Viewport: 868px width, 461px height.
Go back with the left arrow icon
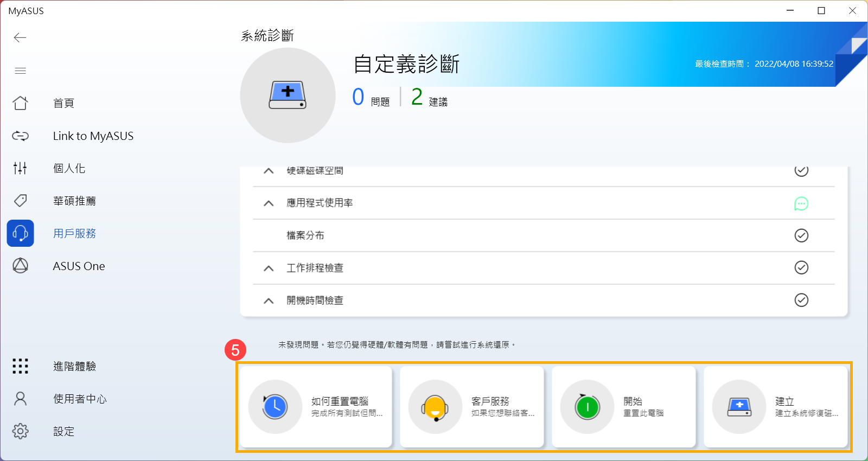[x=20, y=37]
